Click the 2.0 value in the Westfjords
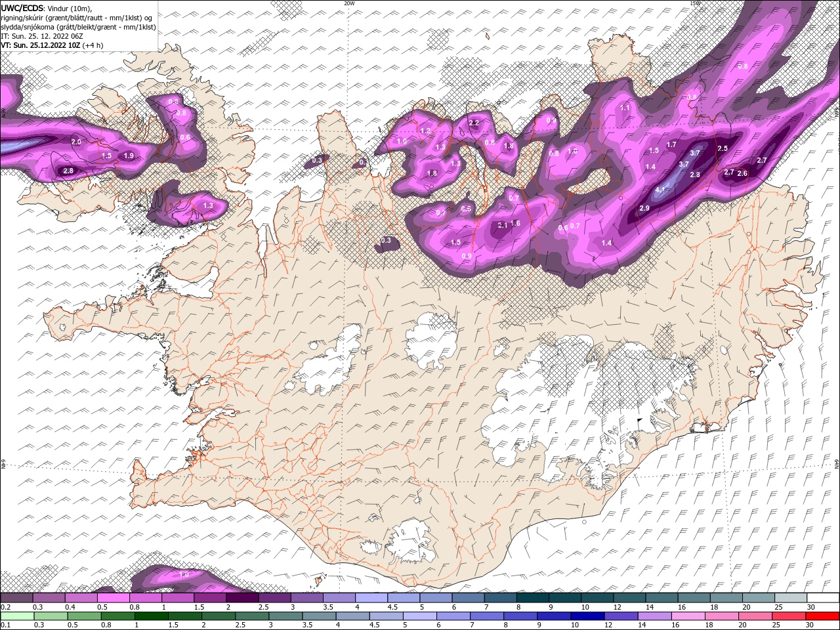Image resolution: width=840 pixels, height=630 pixels. [75, 142]
